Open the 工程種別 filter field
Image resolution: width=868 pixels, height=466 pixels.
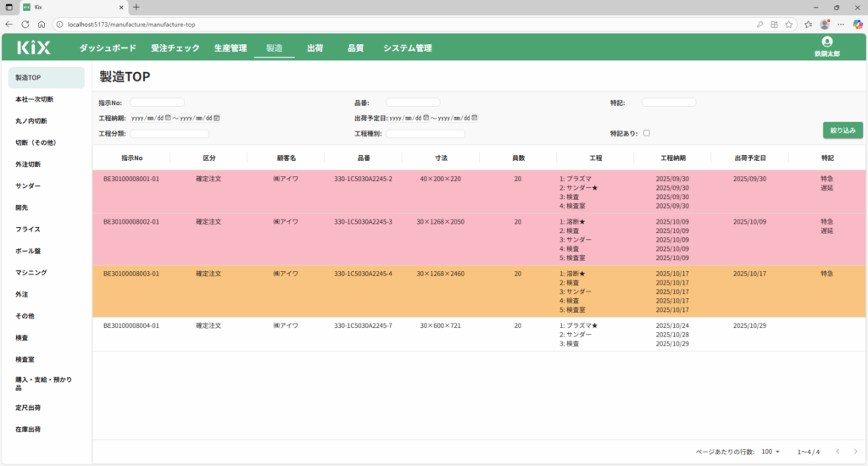[426, 134]
